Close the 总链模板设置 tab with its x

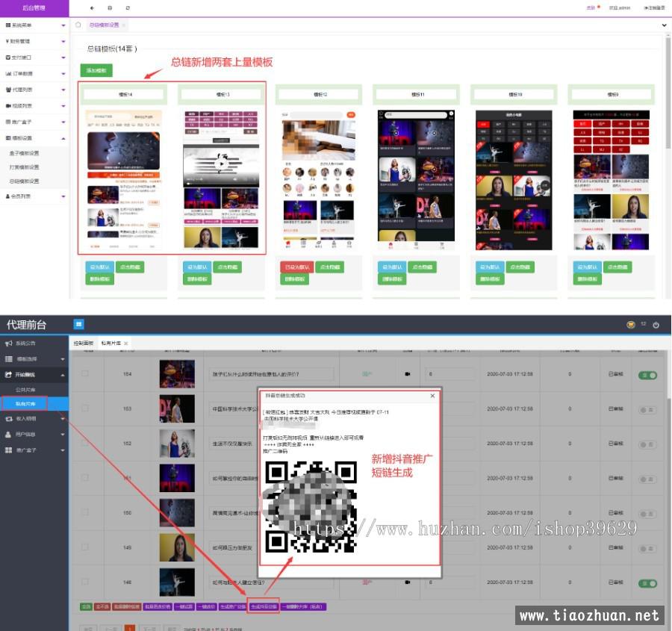[x=124, y=25]
